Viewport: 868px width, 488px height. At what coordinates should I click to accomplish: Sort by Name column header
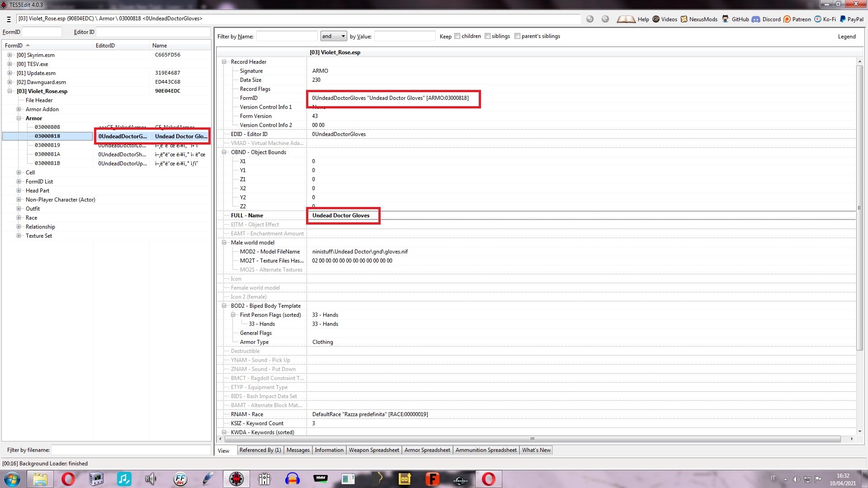180,46
